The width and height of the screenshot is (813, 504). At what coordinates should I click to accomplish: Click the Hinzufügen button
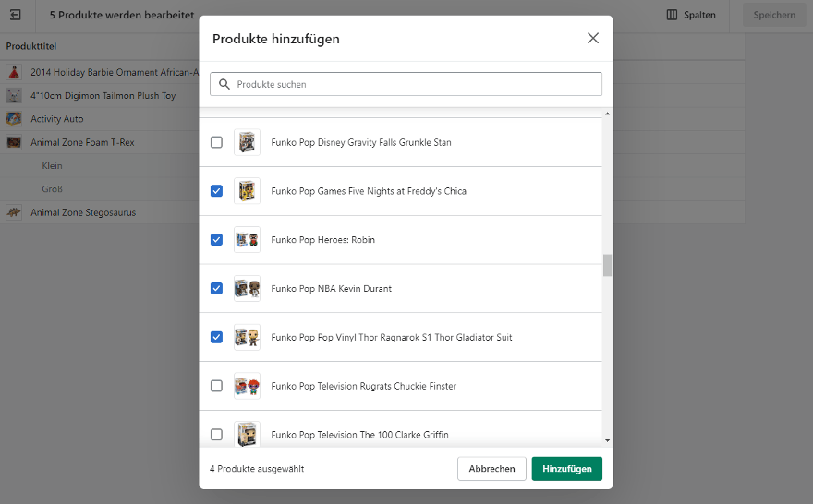coord(566,468)
